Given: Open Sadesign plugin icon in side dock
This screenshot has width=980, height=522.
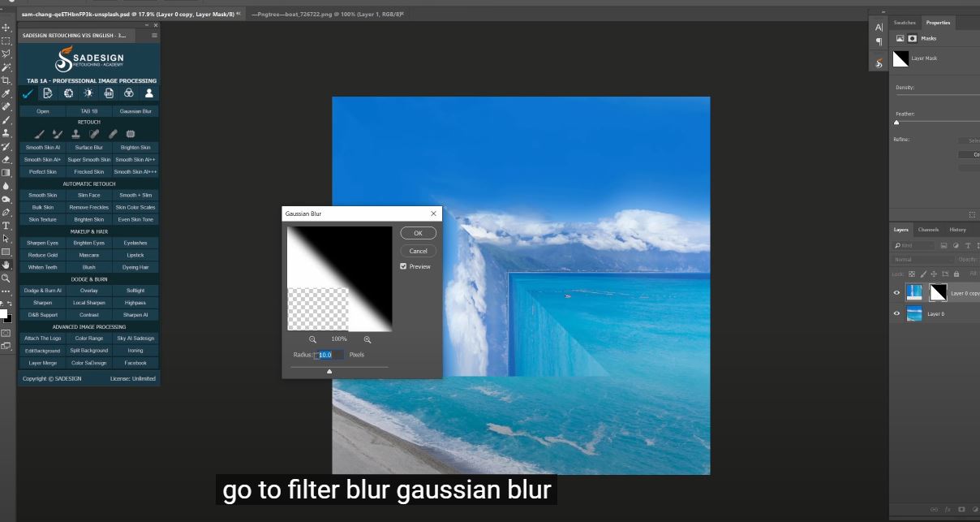Looking at the screenshot, I should coord(879,63).
